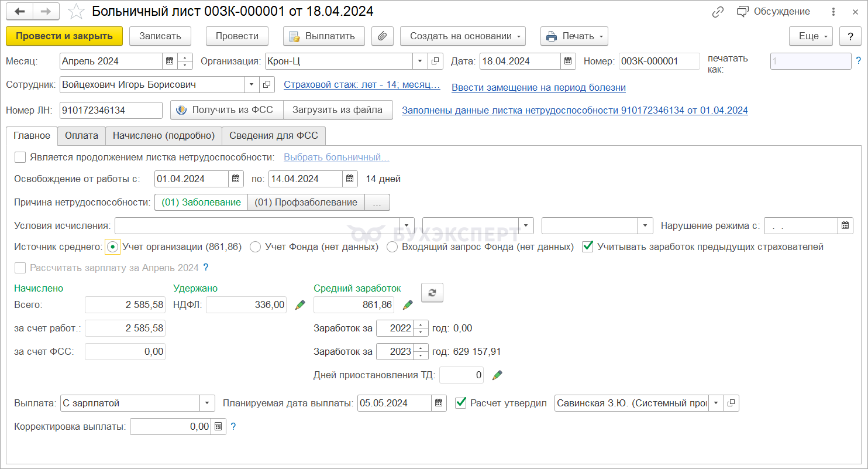Click the Номер ЛН input field
868x469 pixels.
[x=111, y=110]
